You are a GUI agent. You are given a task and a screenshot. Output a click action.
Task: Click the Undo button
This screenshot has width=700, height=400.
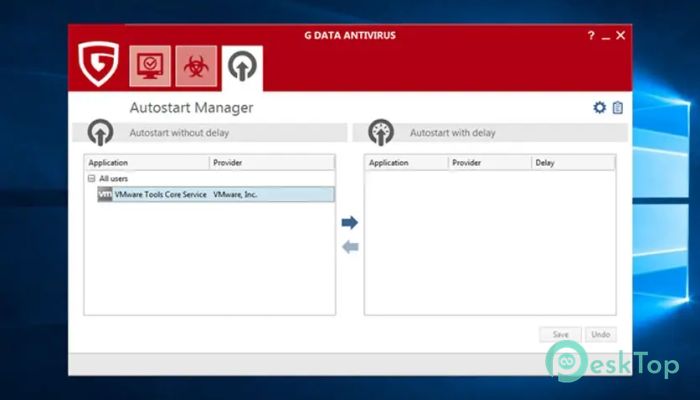600,334
